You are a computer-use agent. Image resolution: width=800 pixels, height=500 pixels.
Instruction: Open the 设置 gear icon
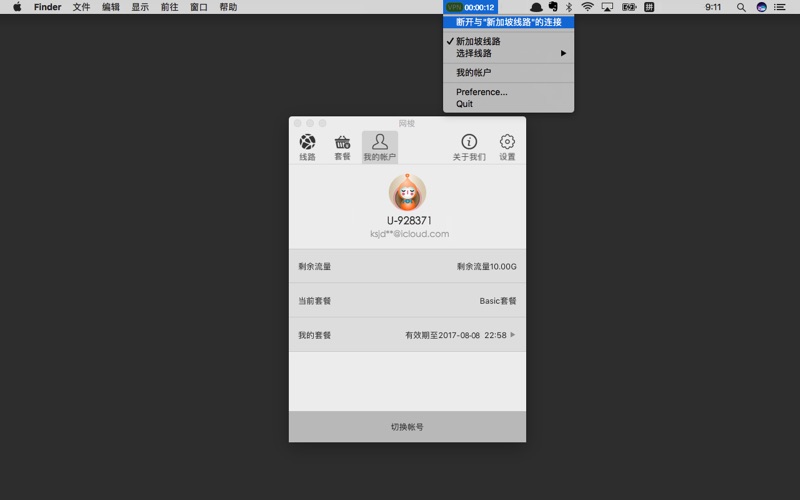pos(507,146)
